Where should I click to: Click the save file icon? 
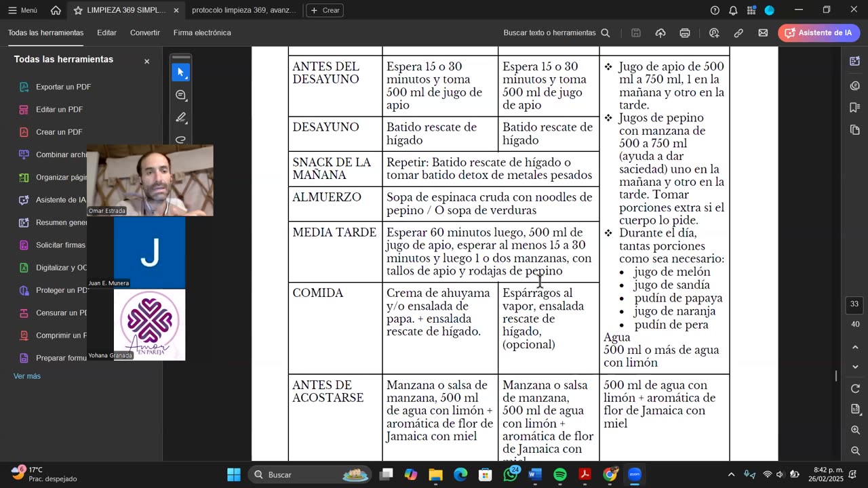coord(636,33)
